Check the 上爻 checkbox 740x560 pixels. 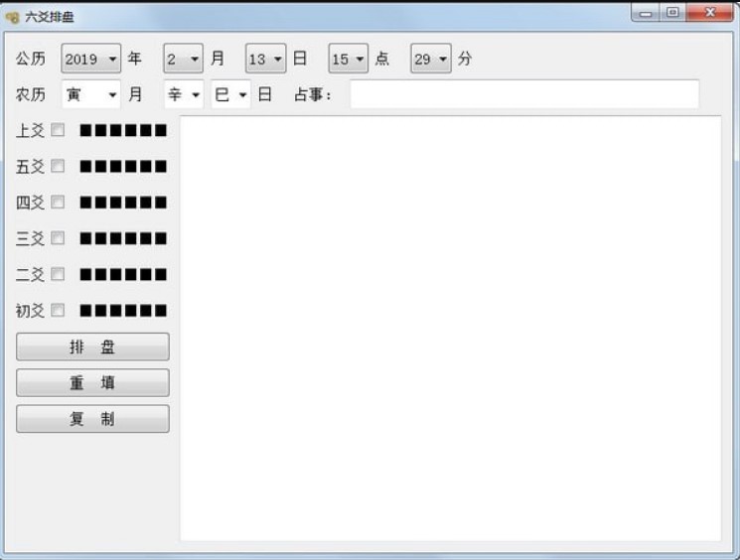pos(58,130)
